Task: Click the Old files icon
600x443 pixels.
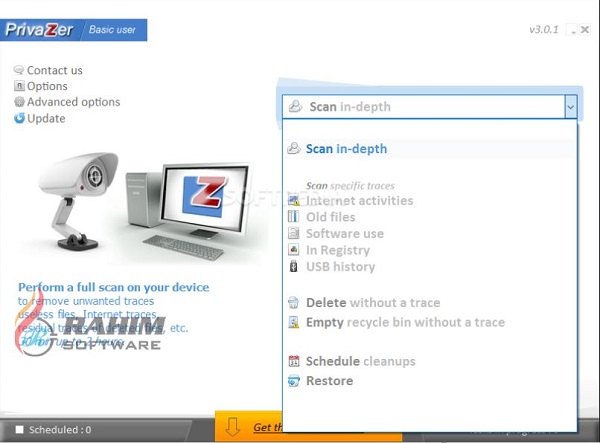Action: (293, 217)
